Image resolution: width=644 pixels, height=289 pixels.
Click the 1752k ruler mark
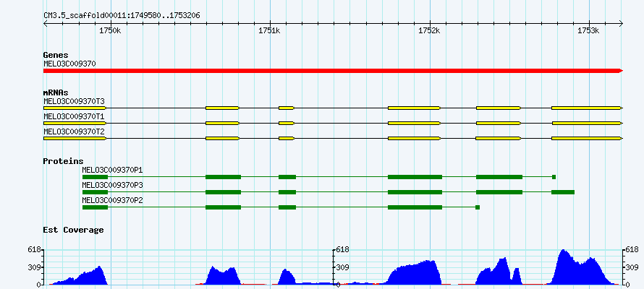click(x=430, y=31)
